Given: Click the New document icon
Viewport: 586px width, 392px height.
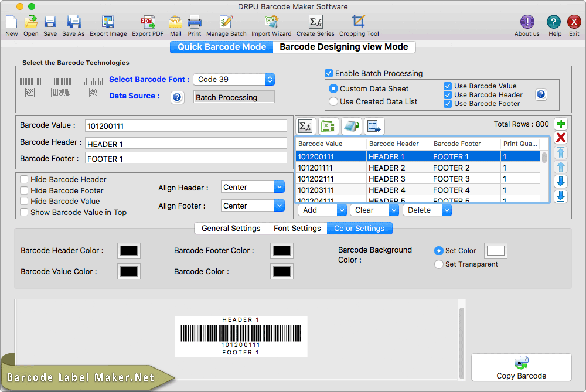Looking at the screenshot, I should [x=12, y=22].
